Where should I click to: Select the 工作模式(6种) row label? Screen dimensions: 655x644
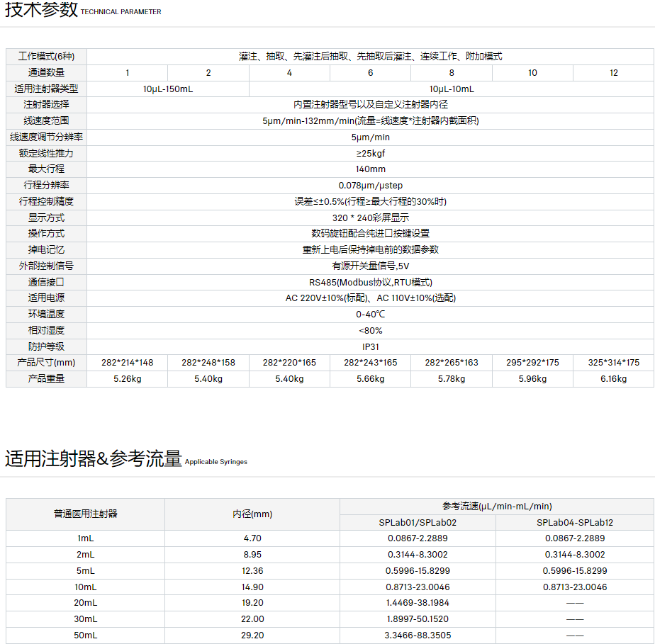pos(46,57)
